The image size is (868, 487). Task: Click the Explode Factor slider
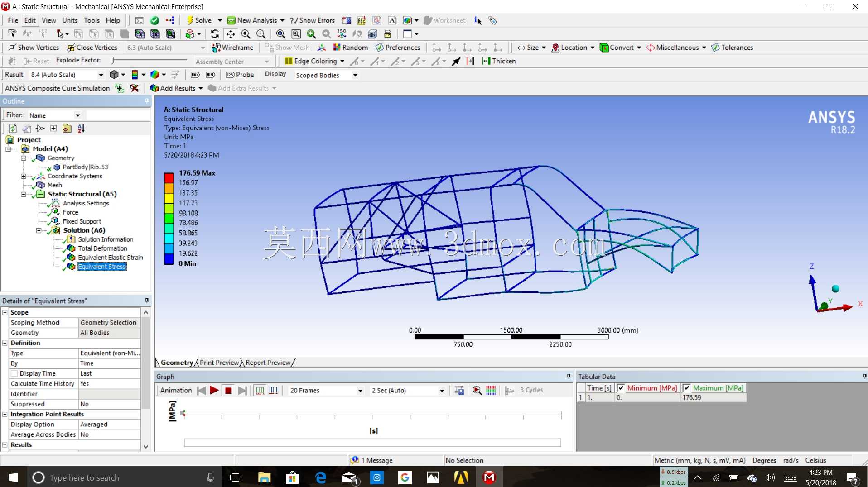pyautogui.click(x=149, y=60)
